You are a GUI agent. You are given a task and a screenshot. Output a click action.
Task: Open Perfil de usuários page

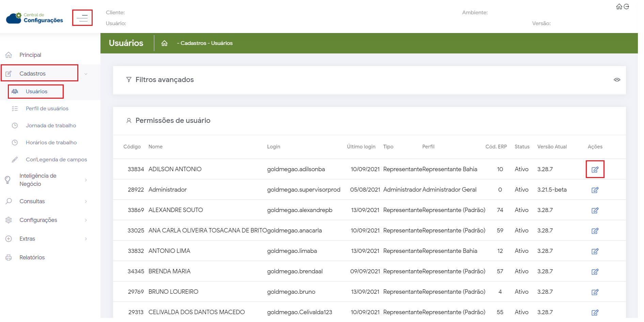coord(47,109)
